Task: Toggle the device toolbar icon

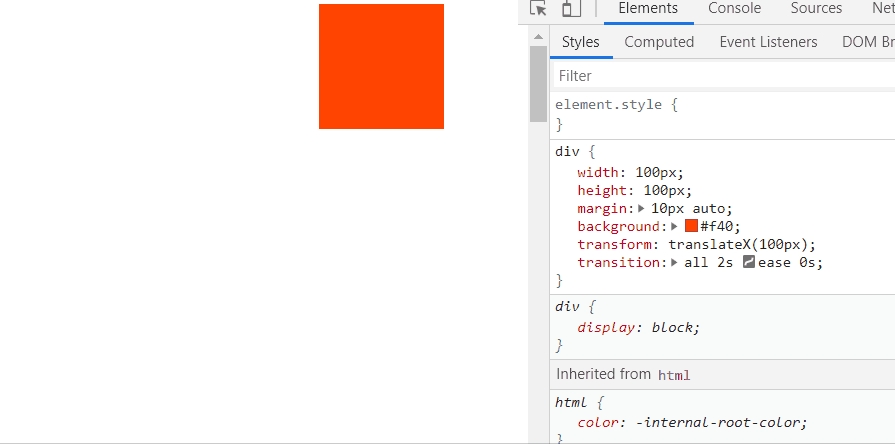Action: click(571, 9)
